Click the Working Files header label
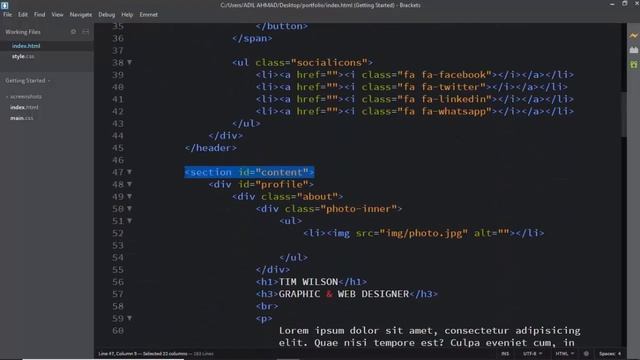 pos(23,31)
